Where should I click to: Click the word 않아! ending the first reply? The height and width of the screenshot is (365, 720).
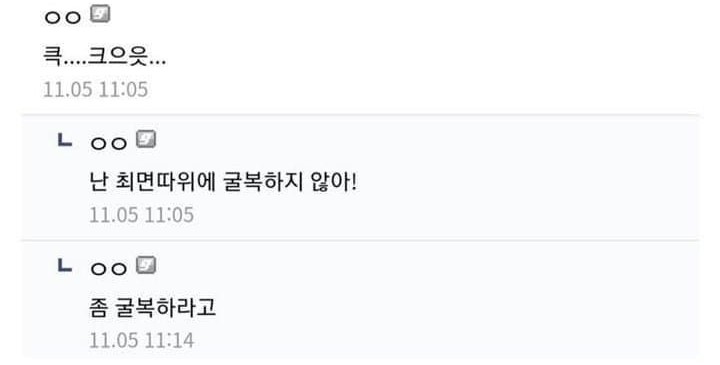pos(334,182)
